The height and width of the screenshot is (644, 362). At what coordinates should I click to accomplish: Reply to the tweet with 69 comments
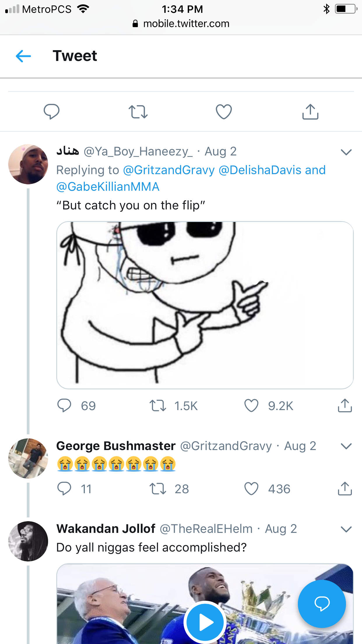coord(64,406)
